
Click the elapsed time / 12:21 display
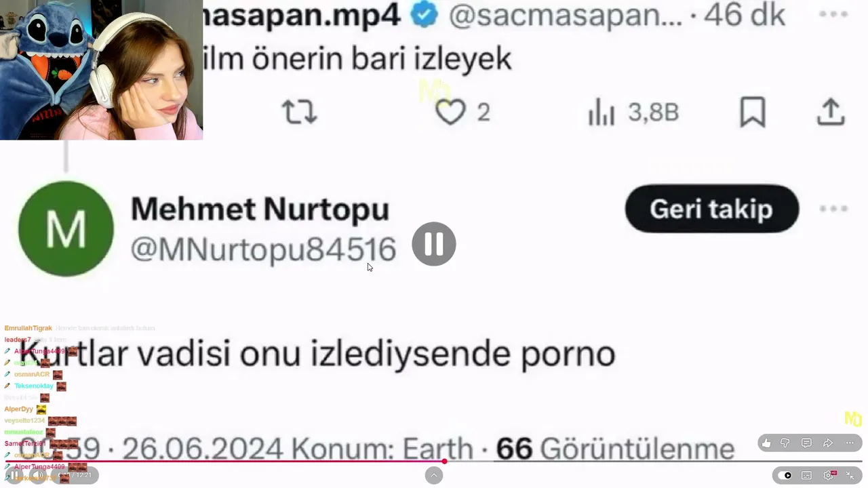pyautogui.click(x=75, y=475)
